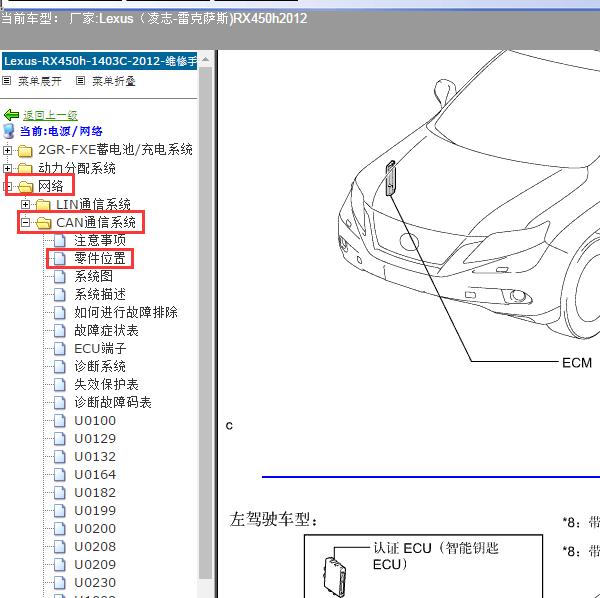Click the document icon beside 系统图
The image size is (600, 598).
pos(60,276)
